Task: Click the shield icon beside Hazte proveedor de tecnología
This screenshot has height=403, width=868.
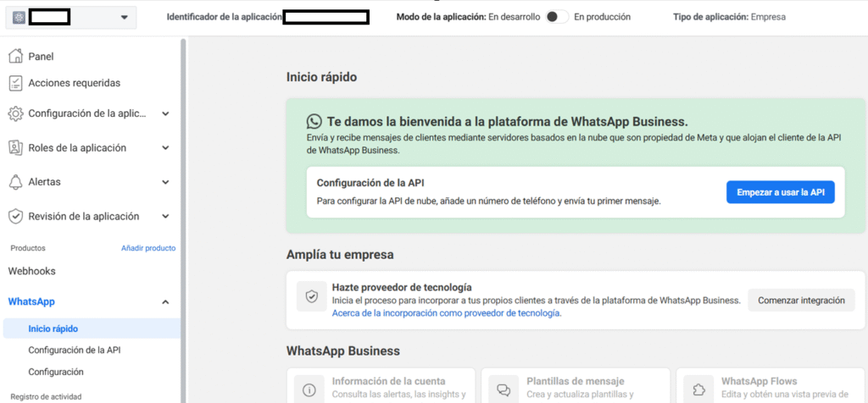Action: coord(312,296)
